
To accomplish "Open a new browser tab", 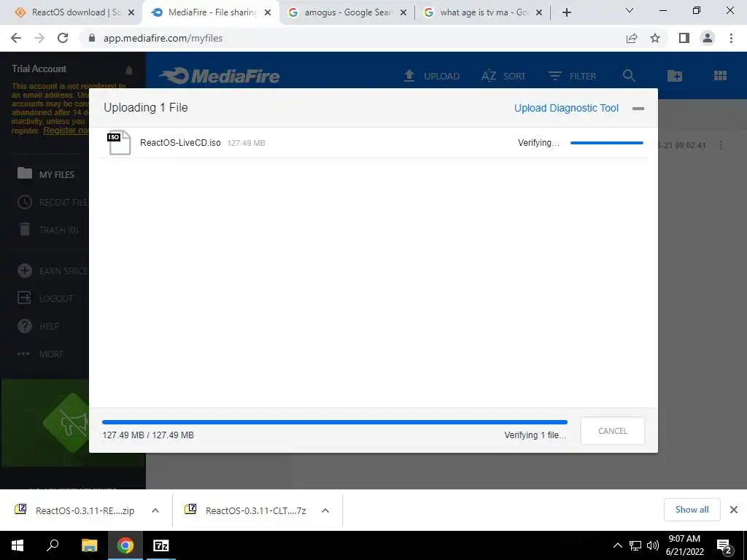I will point(566,13).
